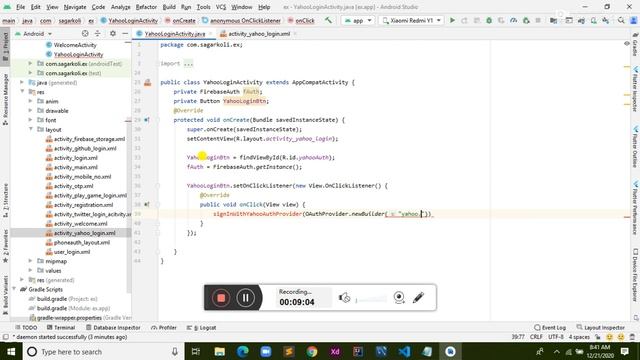Open Search Everywhere magnifier icon
Image resolution: width=640 pixels, height=360 pixels.
click(621, 20)
